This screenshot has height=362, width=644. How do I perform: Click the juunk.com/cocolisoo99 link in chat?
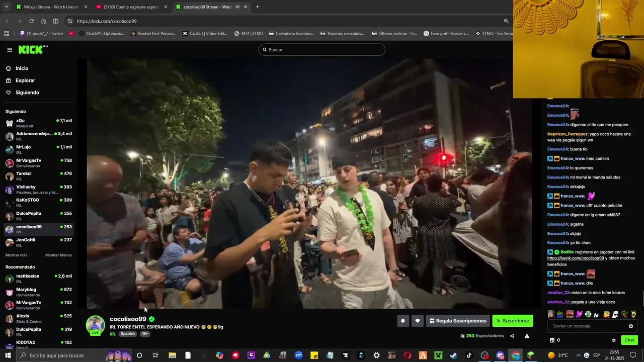click(576, 258)
